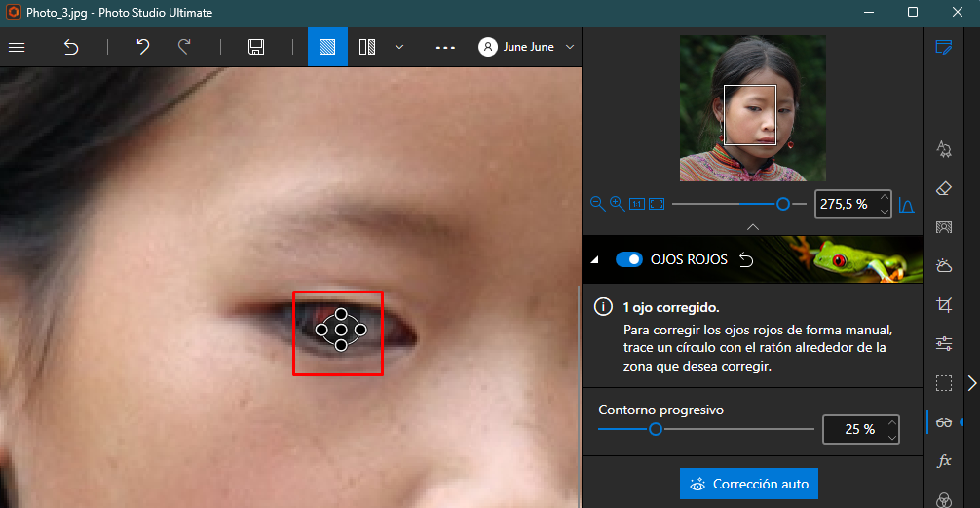The image size is (980, 508).
Task: Select the text and shapes tool
Action: [x=944, y=149]
